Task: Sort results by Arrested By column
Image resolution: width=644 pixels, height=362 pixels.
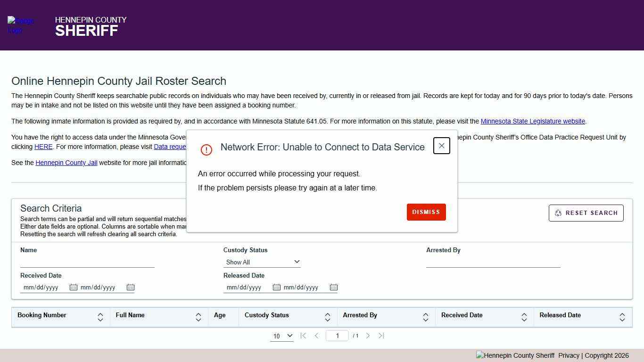Action: [426, 317]
